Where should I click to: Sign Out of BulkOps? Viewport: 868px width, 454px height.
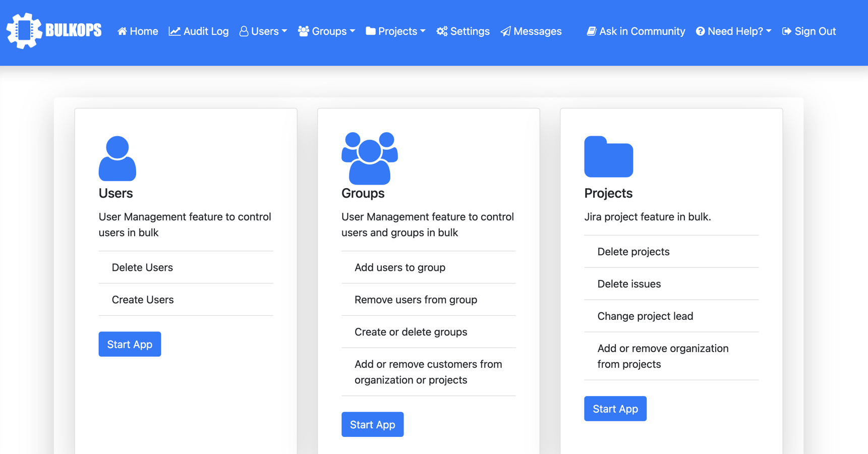point(809,31)
